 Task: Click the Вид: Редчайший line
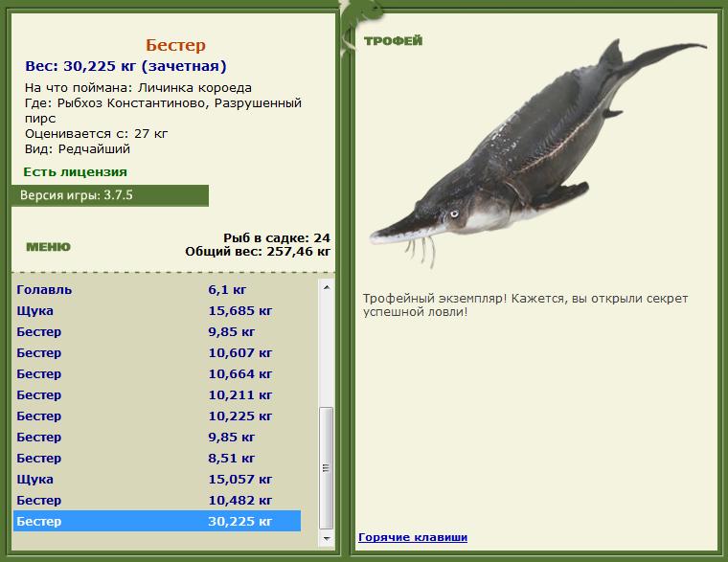78,149
